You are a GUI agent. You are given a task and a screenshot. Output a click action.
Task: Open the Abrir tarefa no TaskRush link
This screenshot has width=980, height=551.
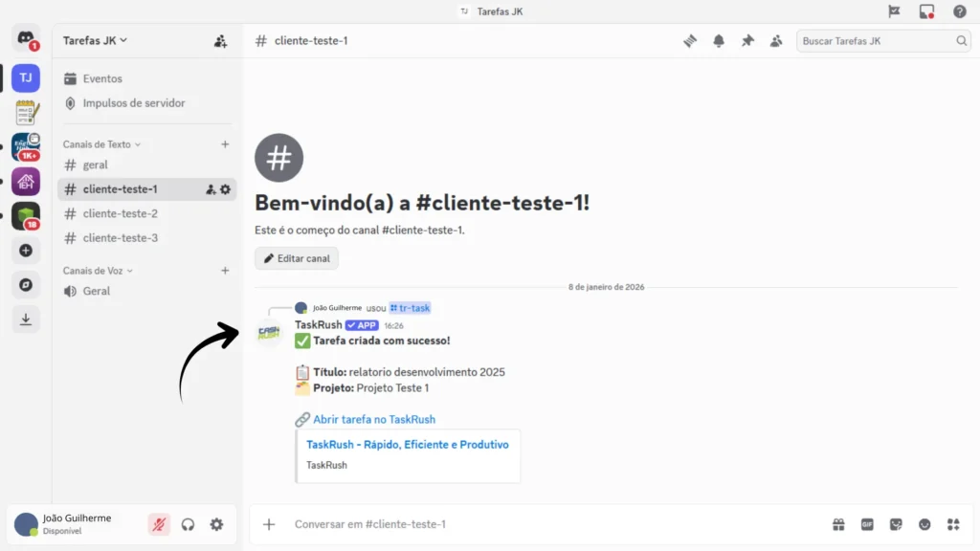click(374, 419)
